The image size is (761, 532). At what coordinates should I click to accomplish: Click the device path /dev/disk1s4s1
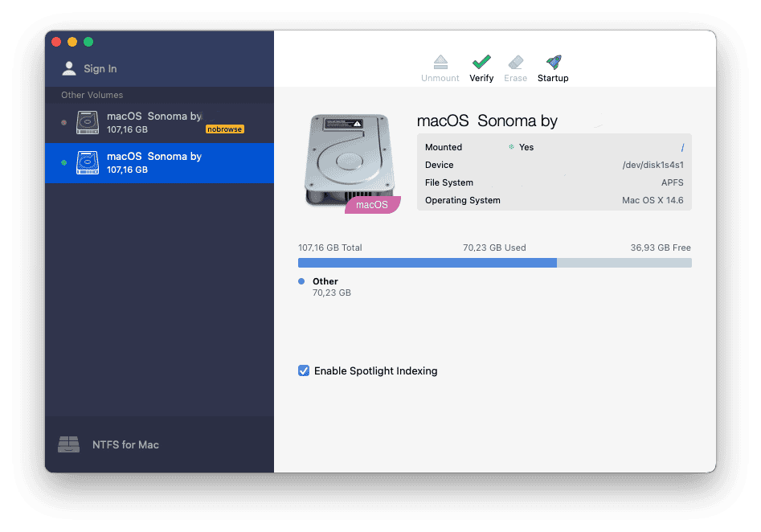point(653,165)
